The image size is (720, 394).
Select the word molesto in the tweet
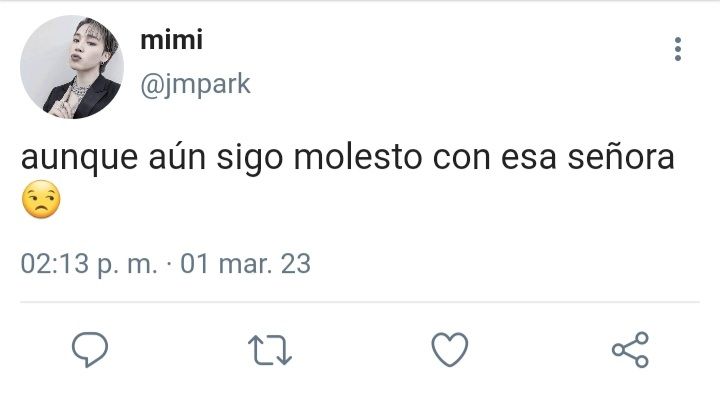point(358,158)
